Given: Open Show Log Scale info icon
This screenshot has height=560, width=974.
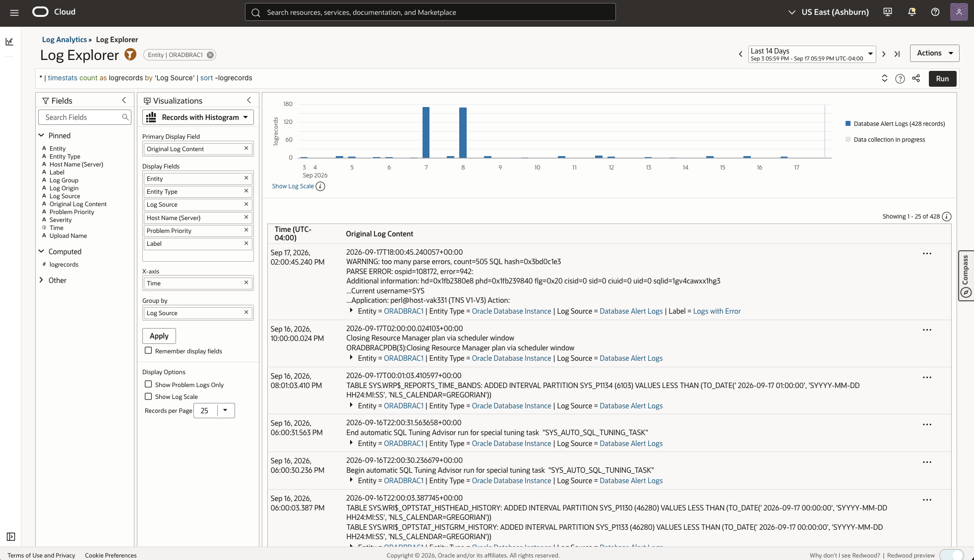Looking at the screenshot, I should (320, 186).
